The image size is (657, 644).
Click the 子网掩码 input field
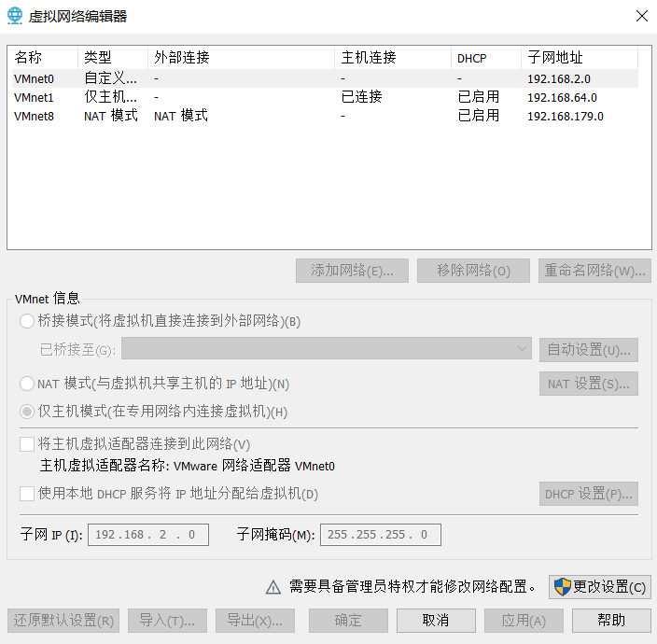click(381, 535)
